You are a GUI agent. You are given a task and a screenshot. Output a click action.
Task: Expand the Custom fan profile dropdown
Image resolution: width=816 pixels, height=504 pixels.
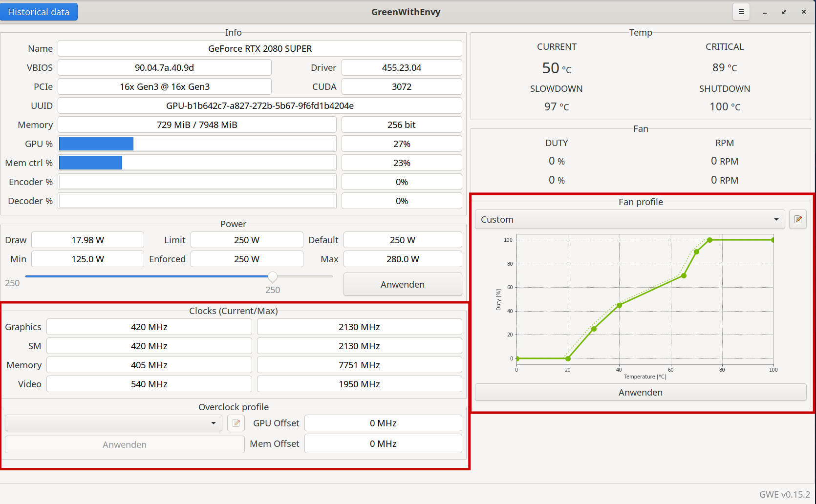(630, 219)
